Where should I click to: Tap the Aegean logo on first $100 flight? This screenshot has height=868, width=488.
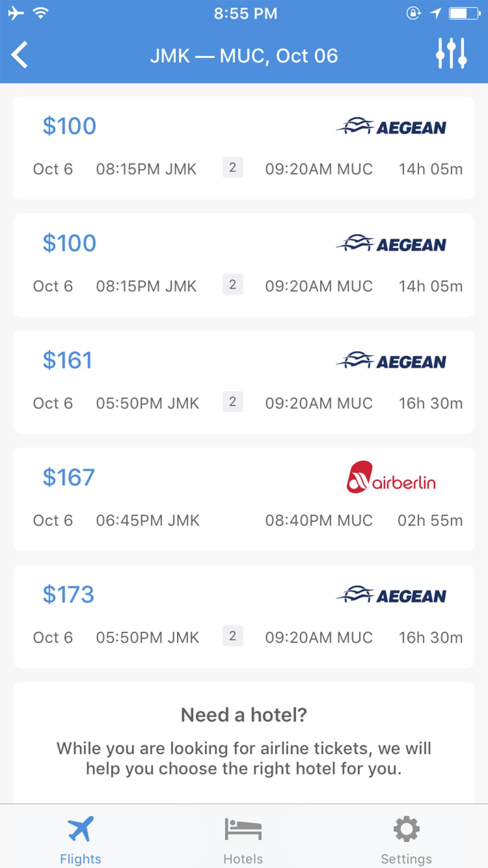click(x=391, y=126)
